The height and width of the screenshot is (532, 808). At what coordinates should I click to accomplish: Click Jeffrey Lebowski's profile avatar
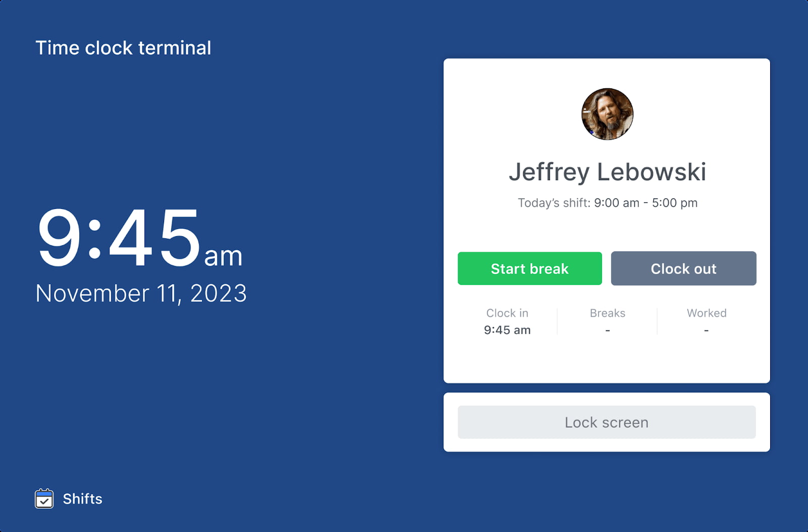pyautogui.click(x=607, y=114)
